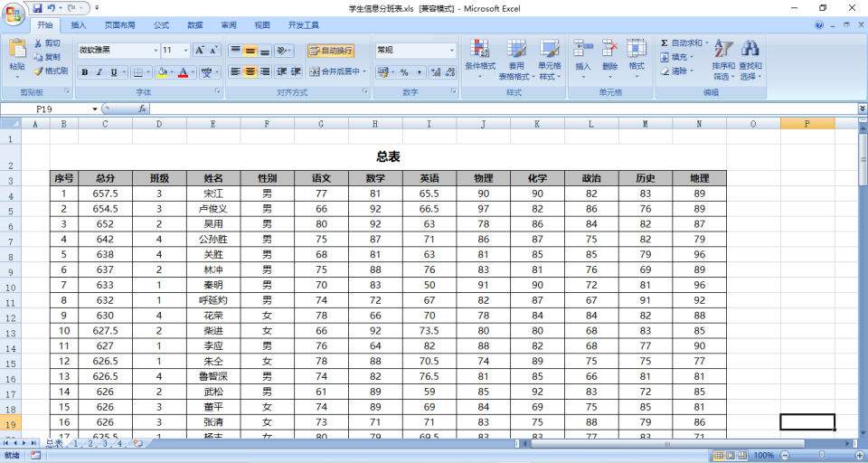The height and width of the screenshot is (463, 868).
Task: Click the AutoSum (自动求和) button
Action: [x=684, y=43]
